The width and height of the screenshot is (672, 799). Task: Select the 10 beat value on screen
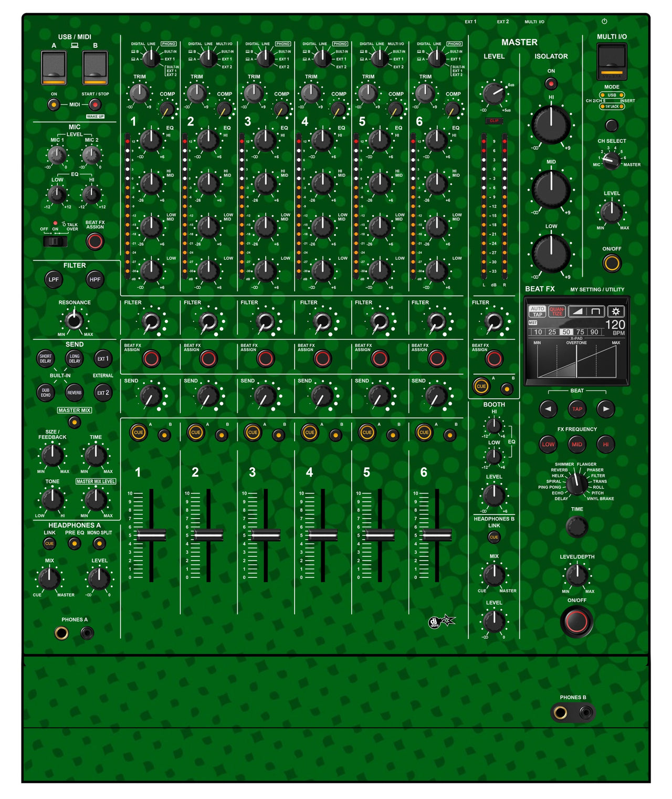[x=538, y=332]
